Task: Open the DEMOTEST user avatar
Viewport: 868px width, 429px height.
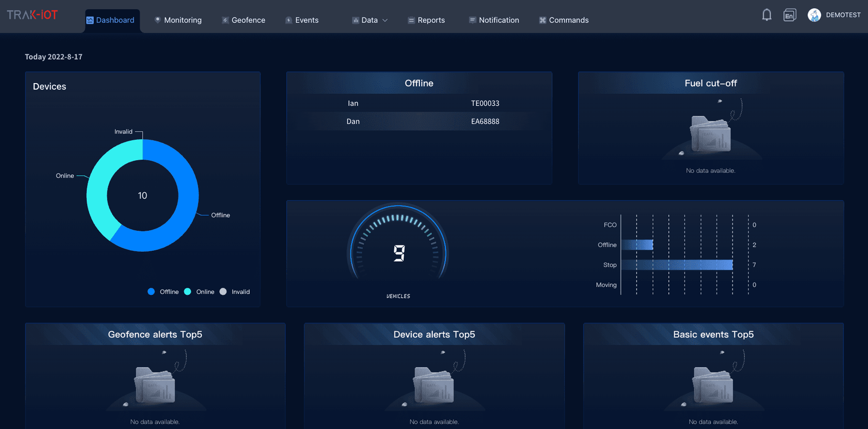Action: (814, 15)
